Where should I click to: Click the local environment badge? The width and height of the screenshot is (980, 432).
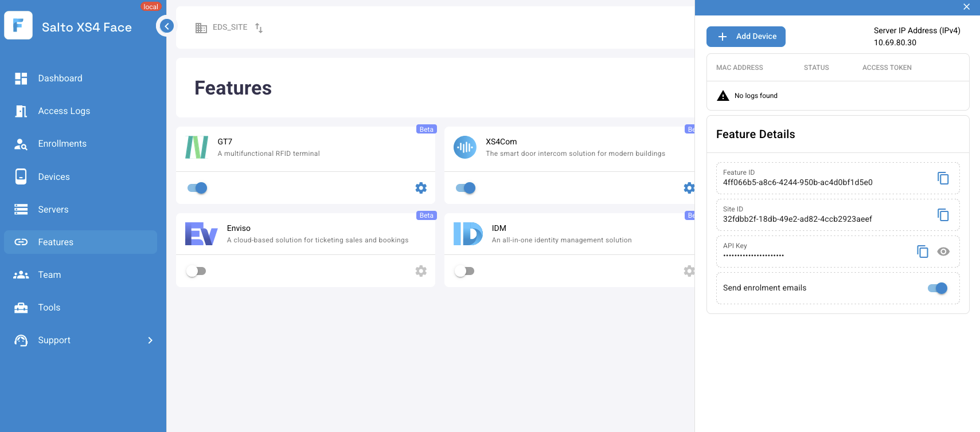tap(151, 7)
